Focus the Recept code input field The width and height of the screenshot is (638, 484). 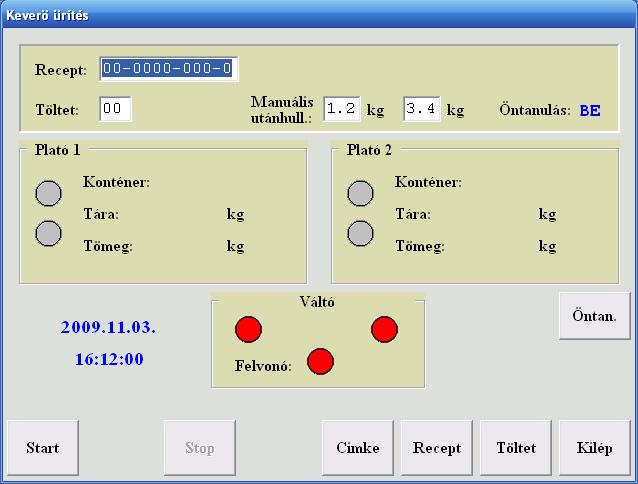point(168,69)
